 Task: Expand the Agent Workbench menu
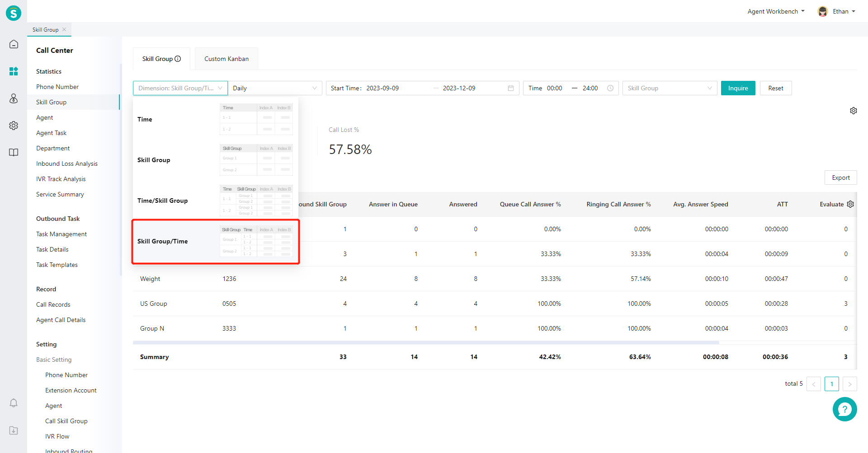[x=776, y=11]
